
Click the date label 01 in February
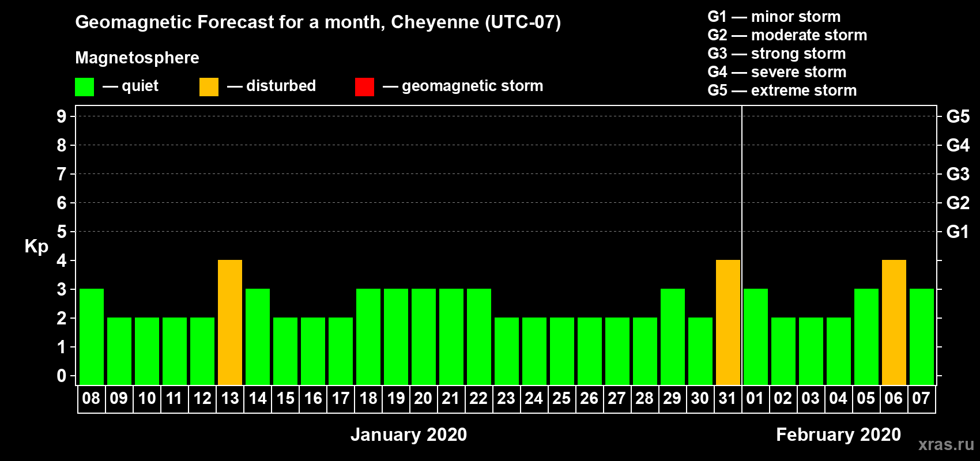click(755, 399)
